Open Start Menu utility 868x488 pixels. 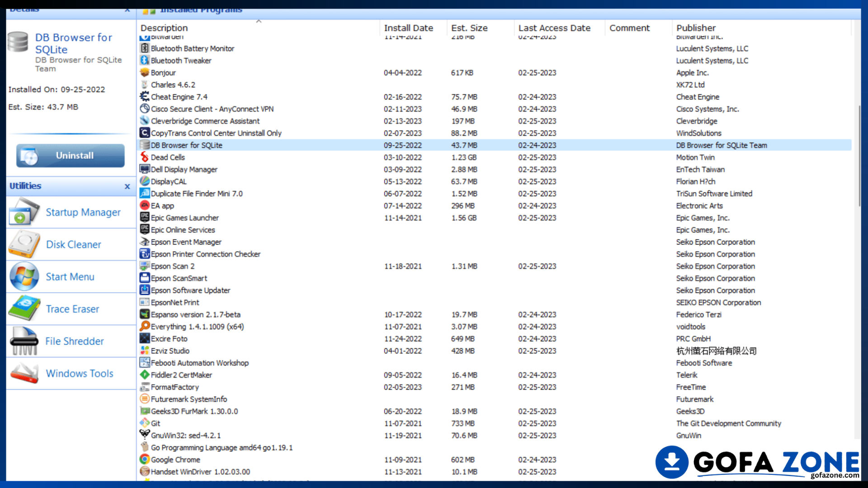click(x=71, y=277)
